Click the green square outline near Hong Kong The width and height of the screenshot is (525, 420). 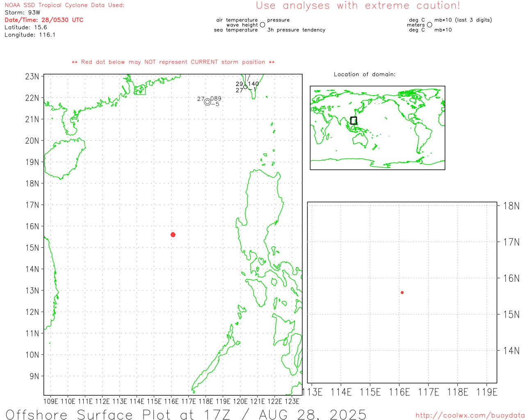click(x=140, y=90)
